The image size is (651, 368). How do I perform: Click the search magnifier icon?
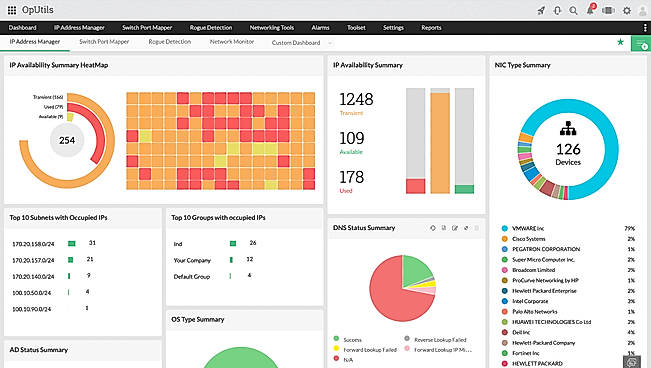tap(573, 10)
